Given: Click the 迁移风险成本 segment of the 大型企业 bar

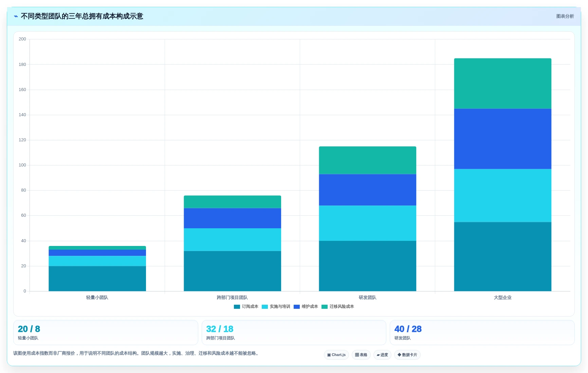Looking at the screenshot, I should tap(503, 84).
